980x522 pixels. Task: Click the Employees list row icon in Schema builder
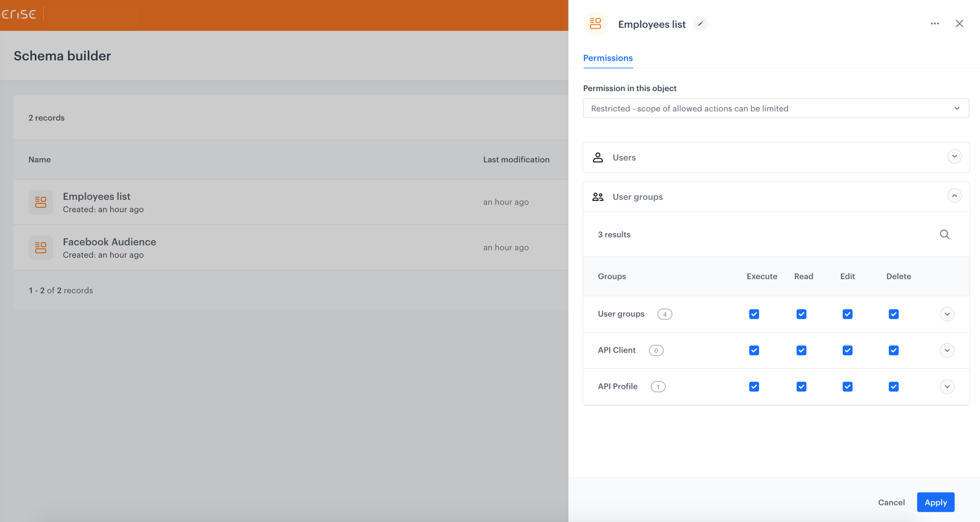(x=41, y=202)
